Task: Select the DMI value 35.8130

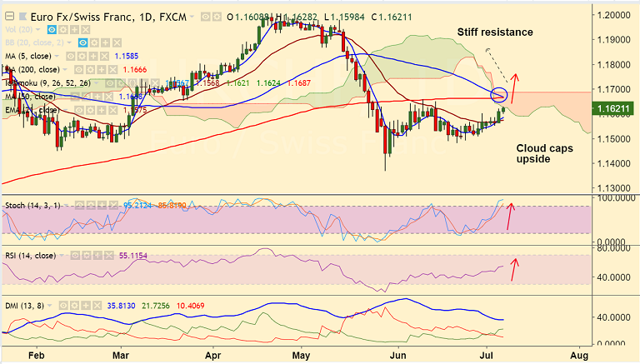Action: (x=121, y=306)
